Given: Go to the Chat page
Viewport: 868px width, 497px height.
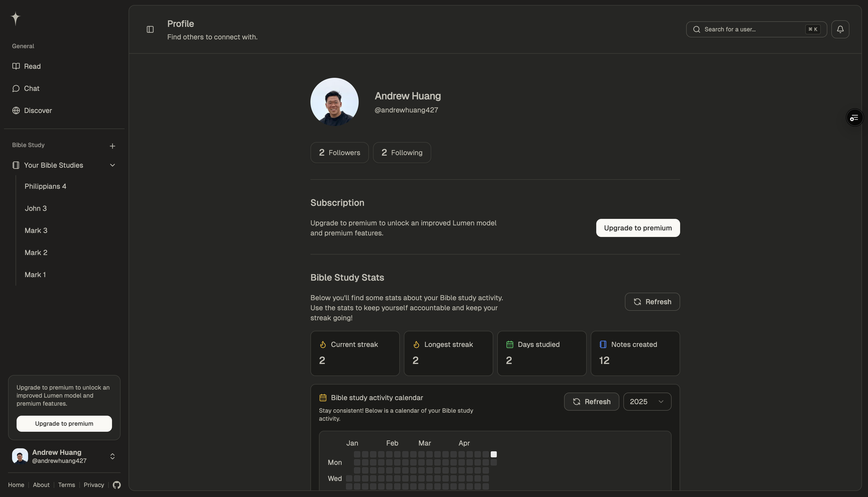Looking at the screenshot, I should (x=31, y=88).
